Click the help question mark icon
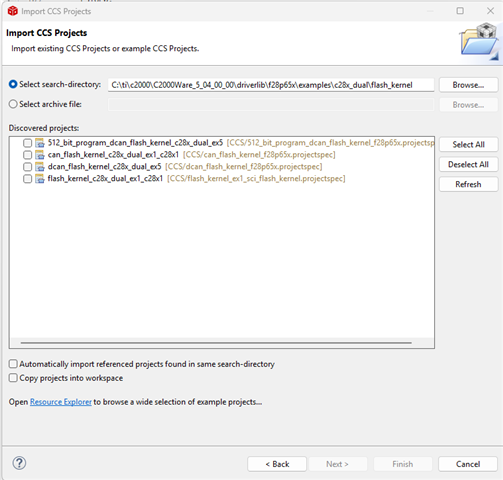 19,463
